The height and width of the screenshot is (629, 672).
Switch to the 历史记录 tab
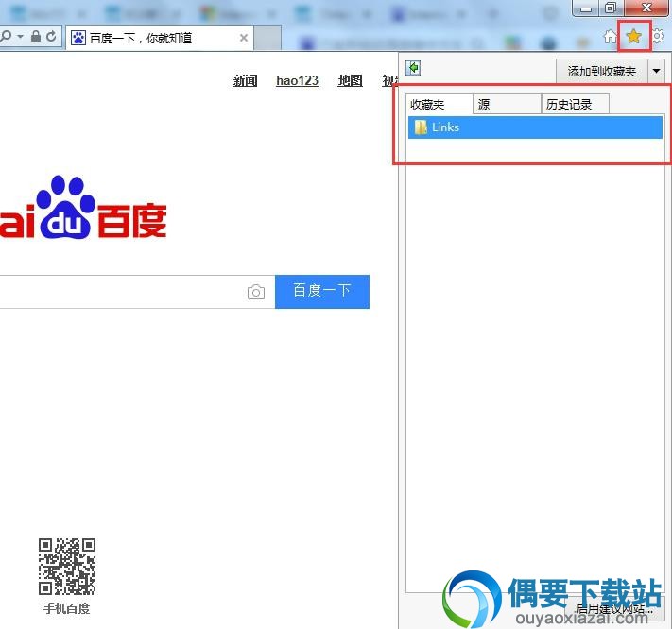tap(576, 105)
